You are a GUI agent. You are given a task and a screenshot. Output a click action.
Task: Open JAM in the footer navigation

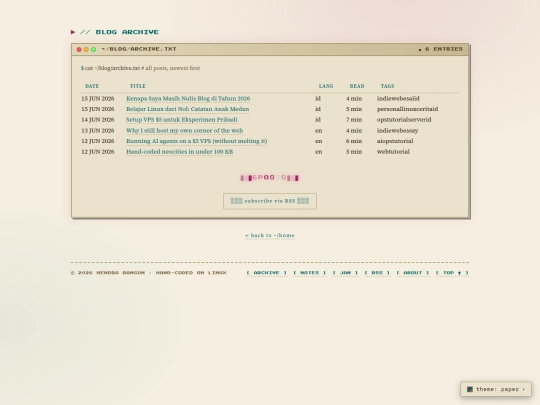click(345, 273)
